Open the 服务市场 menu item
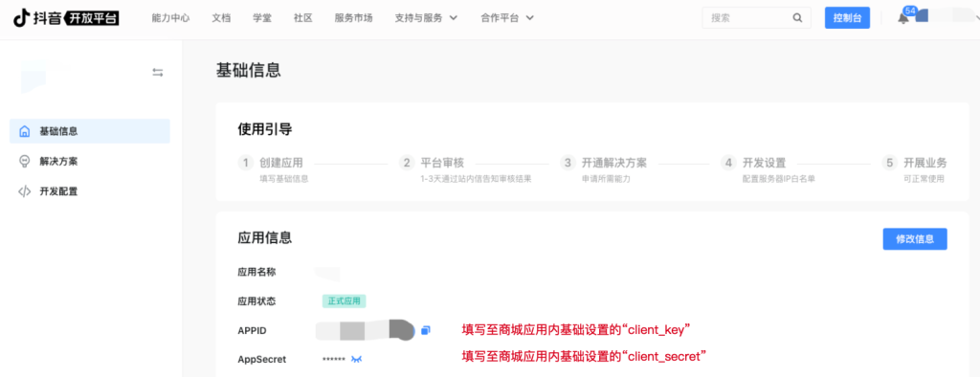This screenshot has height=377, width=980. click(x=354, y=18)
